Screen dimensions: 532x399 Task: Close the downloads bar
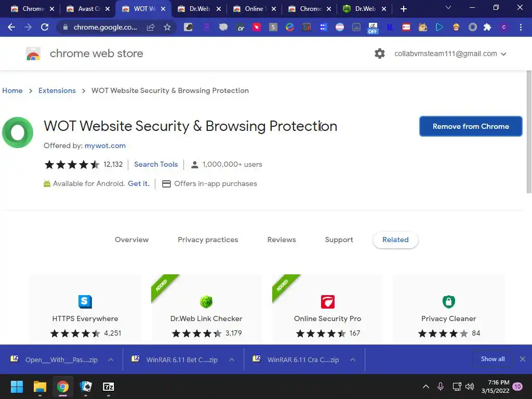523,359
